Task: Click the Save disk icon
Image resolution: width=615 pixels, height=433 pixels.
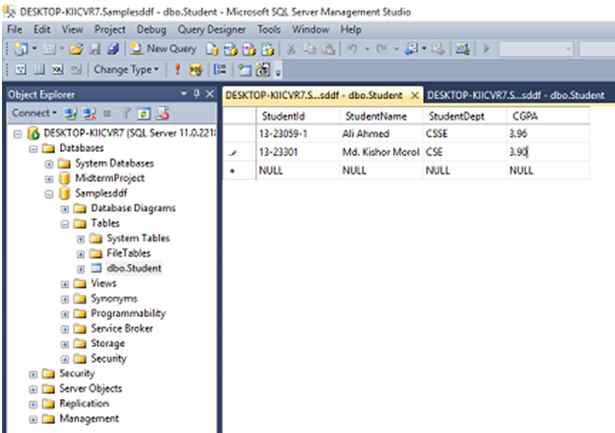Action: pyautogui.click(x=95, y=49)
